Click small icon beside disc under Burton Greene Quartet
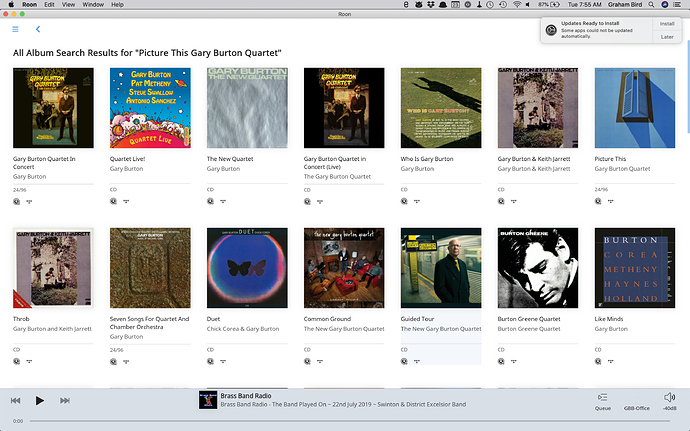Viewport: 690px width, 431px height. click(x=514, y=361)
